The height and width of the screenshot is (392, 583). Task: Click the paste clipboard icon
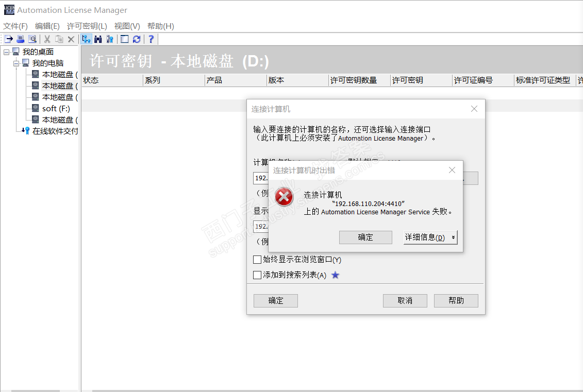59,39
